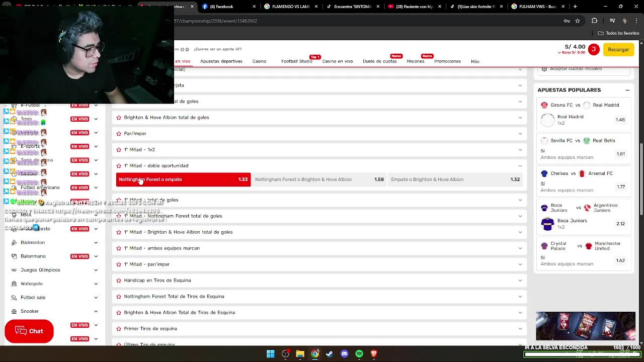This screenshot has width=644, height=362.
Task: Click the S/ 4.00 account balance
Action: pyautogui.click(x=575, y=47)
